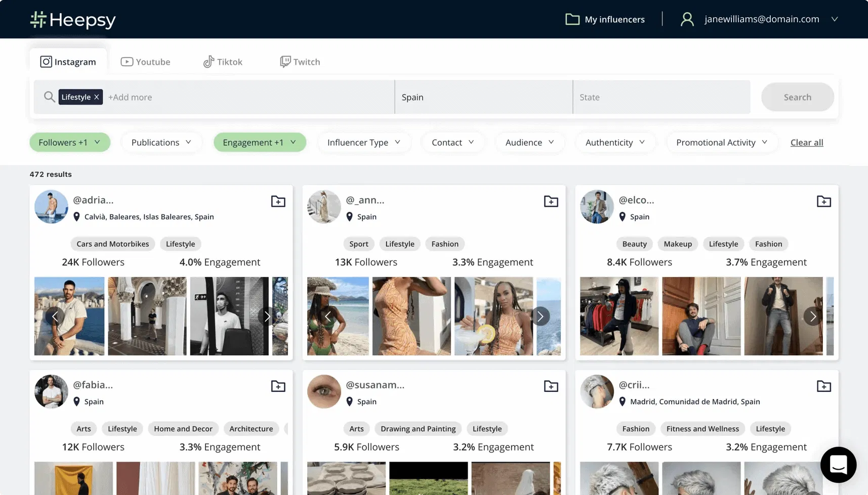The height and width of the screenshot is (495, 868).
Task: Show previous photo in @_ann... carousel
Action: tap(327, 317)
